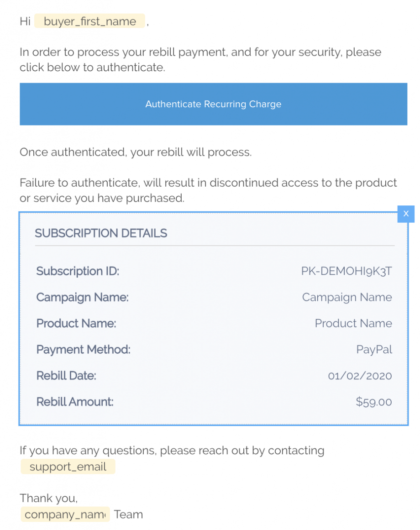
Task: Select the buyer_first_name merge tag
Action: click(x=89, y=21)
